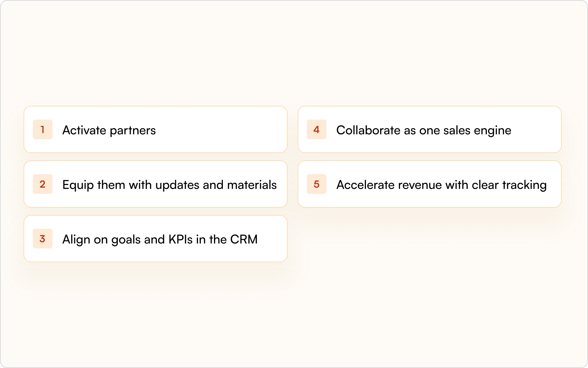Image resolution: width=588 pixels, height=368 pixels.
Task: Click Accelerate revenue with clear tracking text
Action: pyautogui.click(x=441, y=185)
